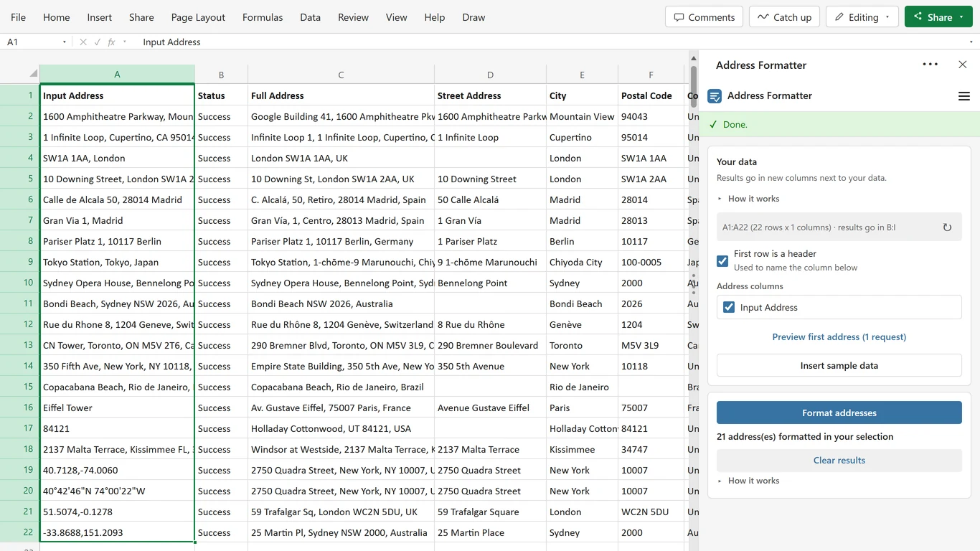Open the Address Formatter hamburger menu
980x551 pixels.
pos(964,96)
